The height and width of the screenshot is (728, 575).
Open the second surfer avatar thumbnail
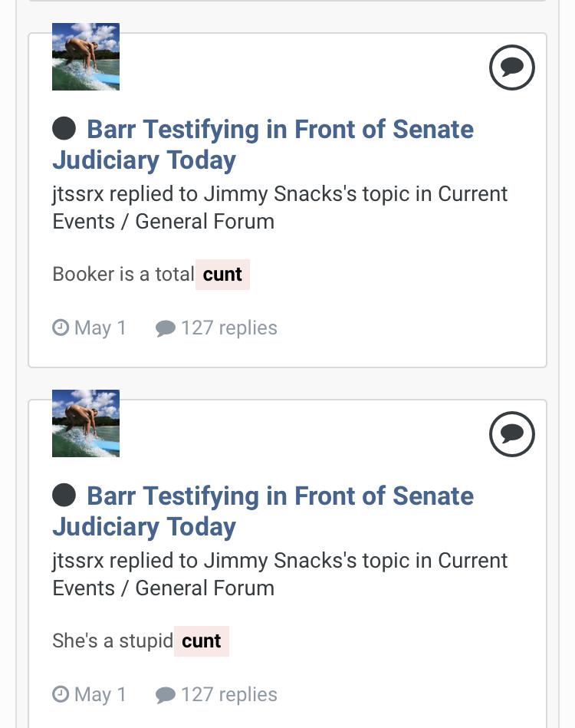[x=86, y=423]
